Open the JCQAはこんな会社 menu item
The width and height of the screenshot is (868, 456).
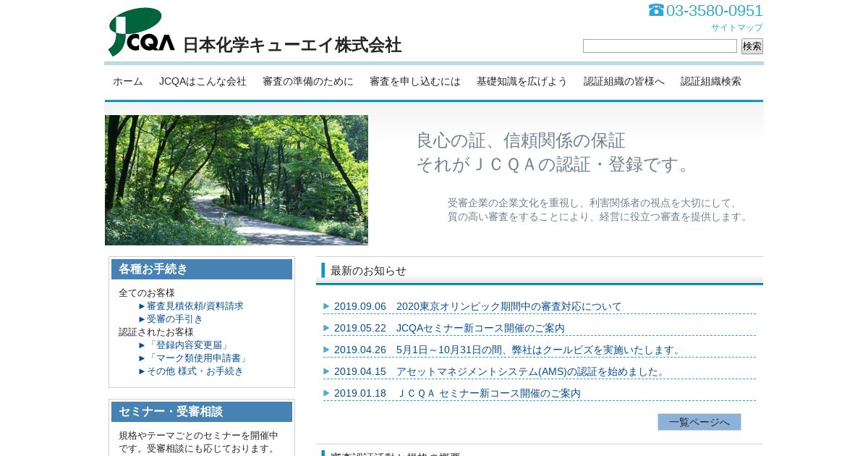click(203, 81)
